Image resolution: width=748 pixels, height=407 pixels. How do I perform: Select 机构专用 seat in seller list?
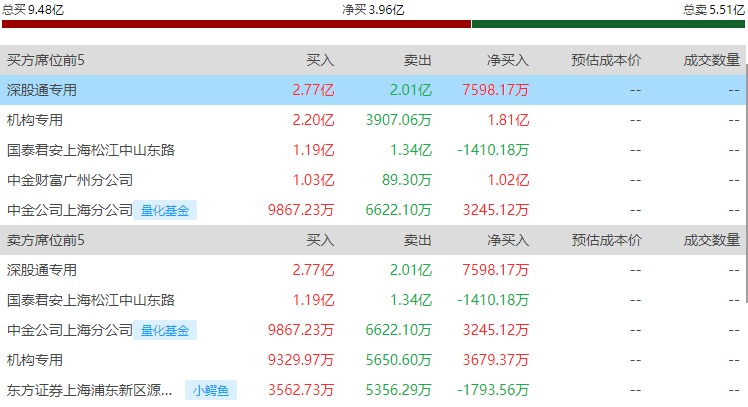[x=35, y=360]
